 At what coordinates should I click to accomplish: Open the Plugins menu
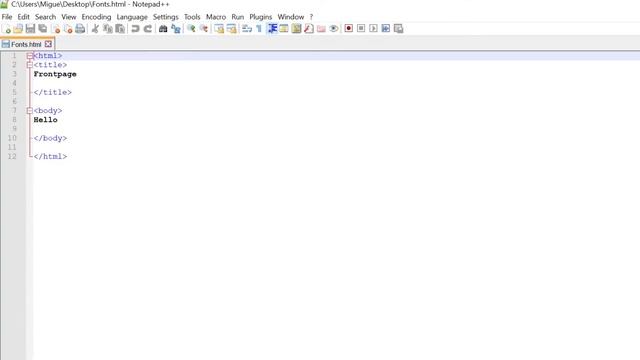point(261,17)
